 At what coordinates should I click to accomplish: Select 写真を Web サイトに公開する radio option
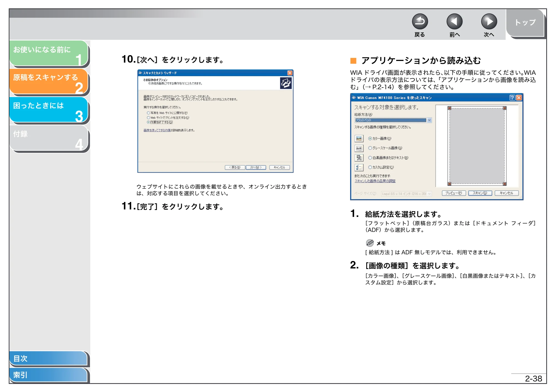148,113
